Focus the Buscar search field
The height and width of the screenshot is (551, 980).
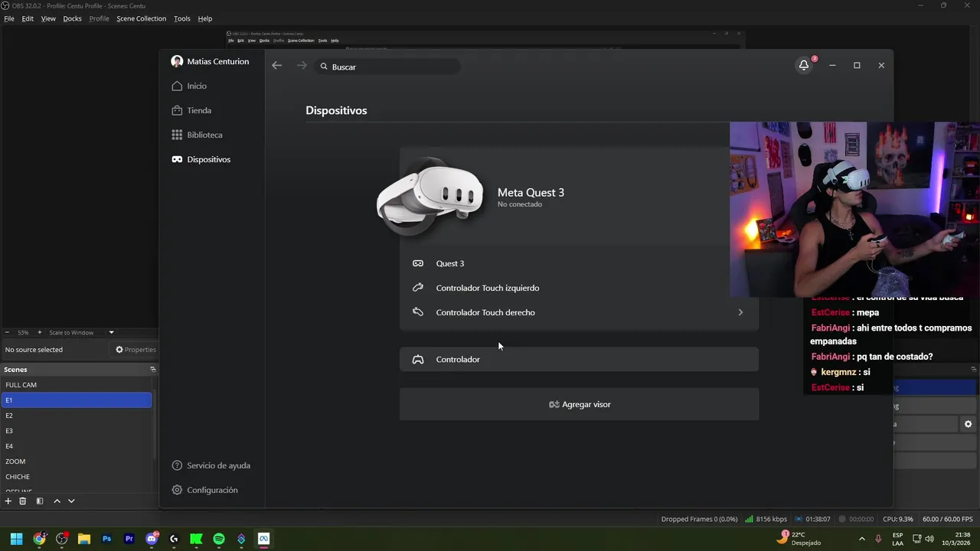pyautogui.click(x=387, y=67)
